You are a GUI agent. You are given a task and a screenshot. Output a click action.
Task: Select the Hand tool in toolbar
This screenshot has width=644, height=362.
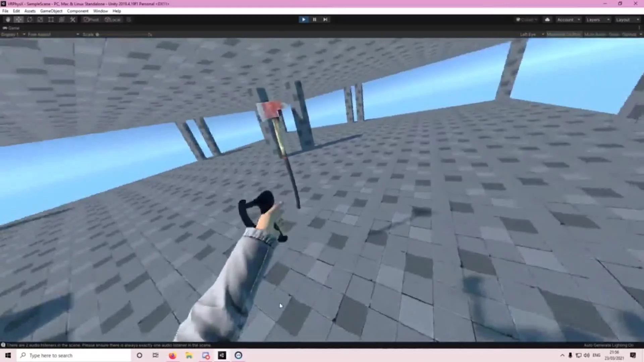tap(8, 19)
